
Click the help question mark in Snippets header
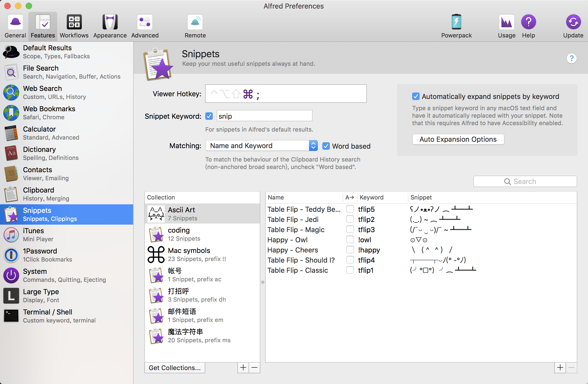[x=571, y=58]
